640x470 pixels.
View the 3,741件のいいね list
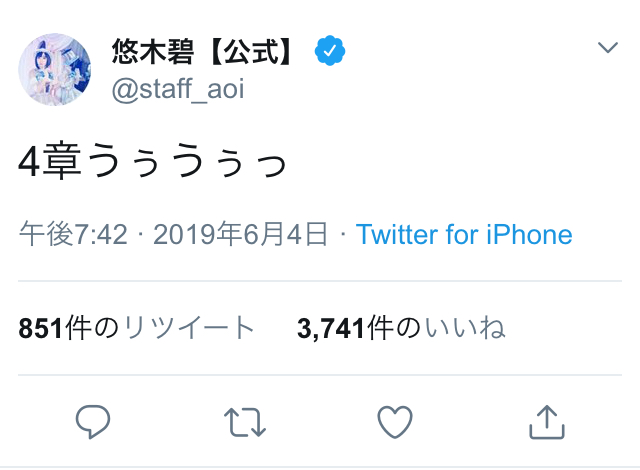400,327
